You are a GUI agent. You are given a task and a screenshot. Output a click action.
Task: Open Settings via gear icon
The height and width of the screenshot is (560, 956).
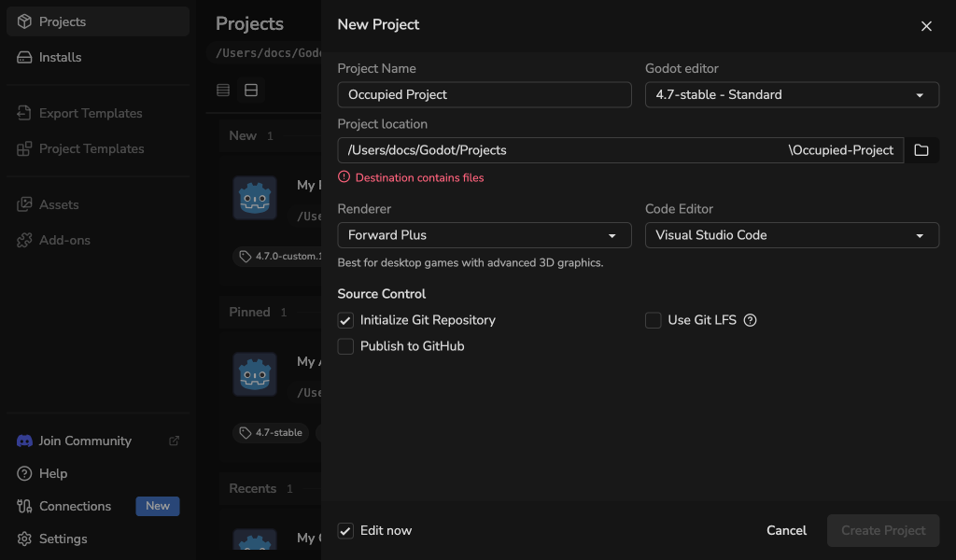pyautogui.click(x=24, y=539)
